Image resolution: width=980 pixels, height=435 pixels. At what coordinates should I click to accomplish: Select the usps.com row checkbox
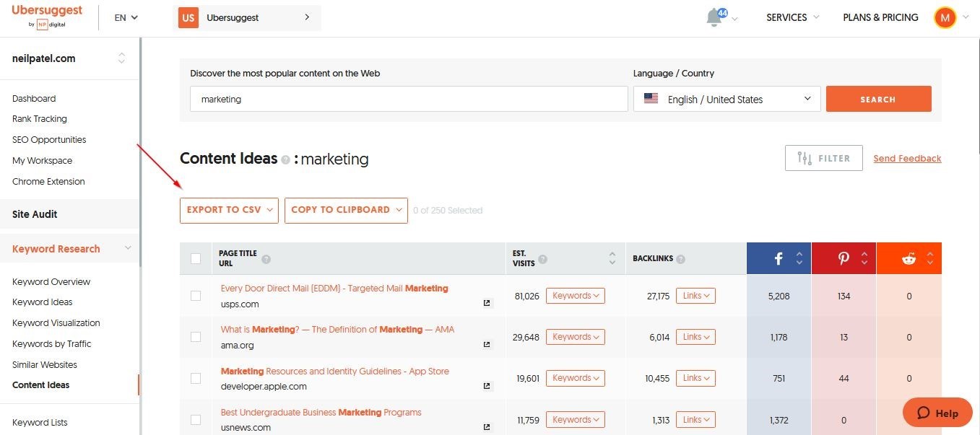(x=196, y=296)
